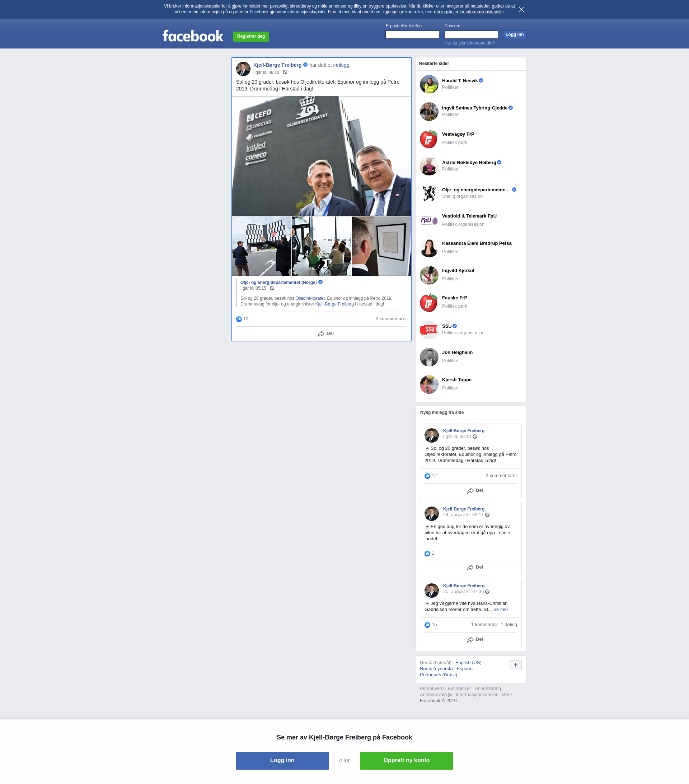Open the large Oljedirektoratet photo
The width and height of the screenshot is (689, 784).
tap(321, 156)
